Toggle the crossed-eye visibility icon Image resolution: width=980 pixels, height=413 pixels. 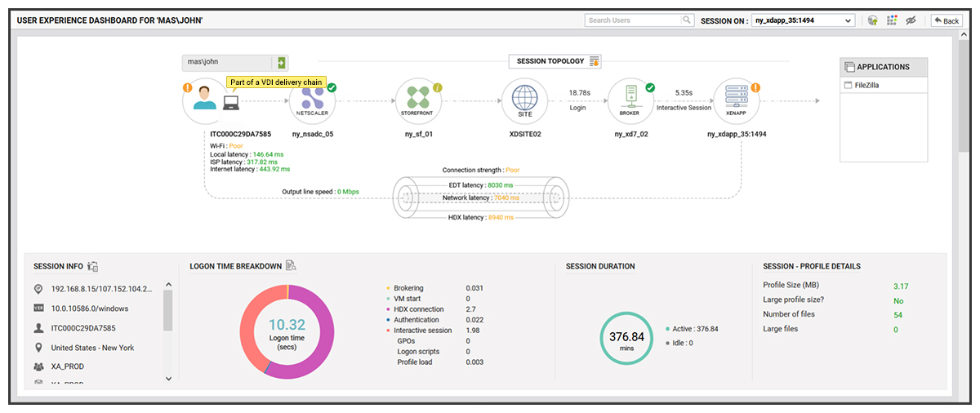[x=911, y=20]
